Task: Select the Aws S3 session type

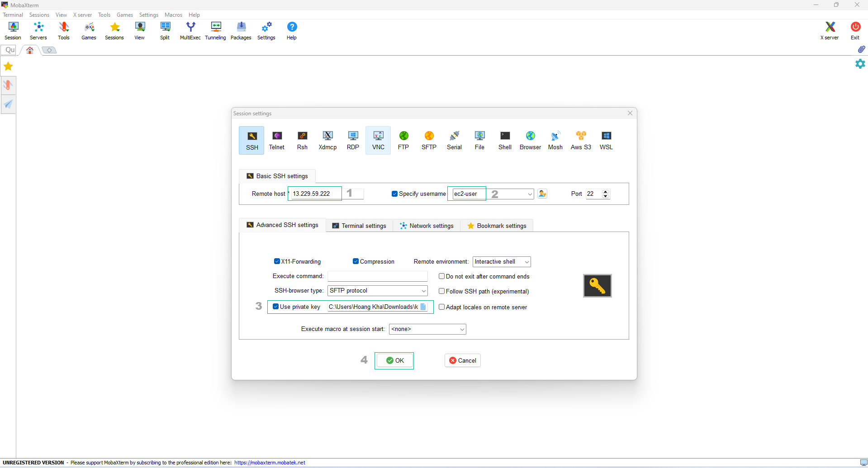Action: 581,141
